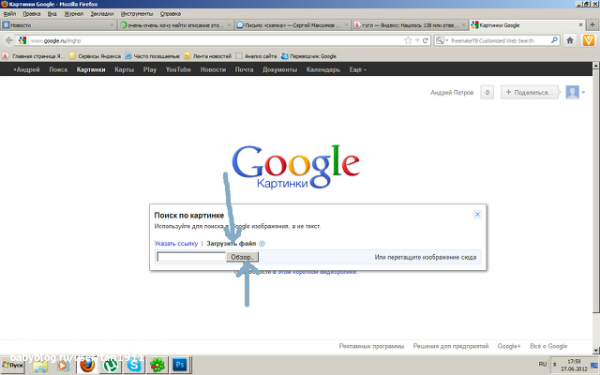
Task: Open Календарь in the Google bar
Action: point(323,70)
